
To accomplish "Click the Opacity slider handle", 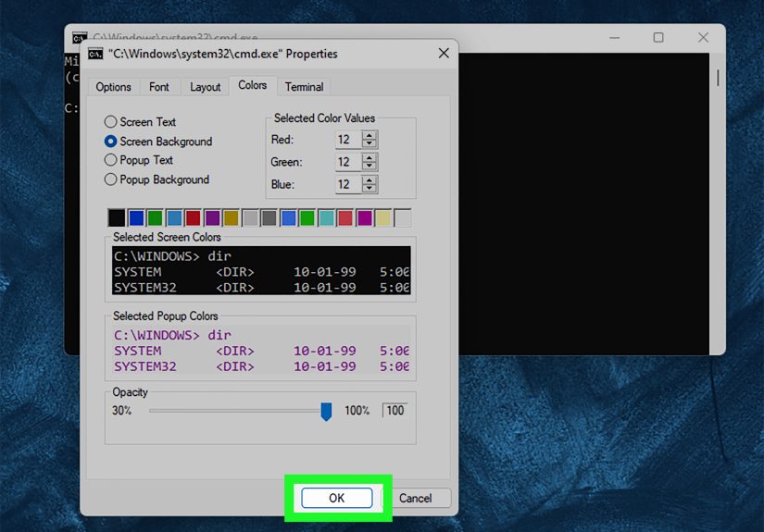I will pyautogui.click(x=326, y=412).
